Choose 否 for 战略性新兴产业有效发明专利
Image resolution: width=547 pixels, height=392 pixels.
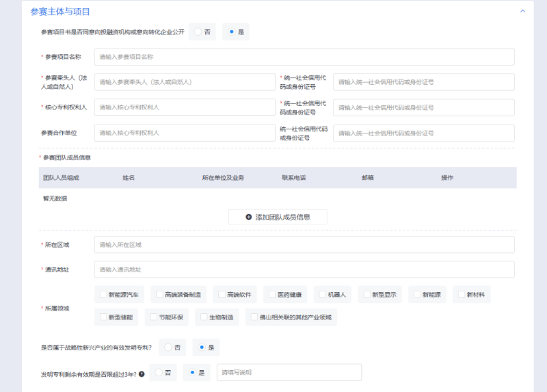[x=169, y=348]
